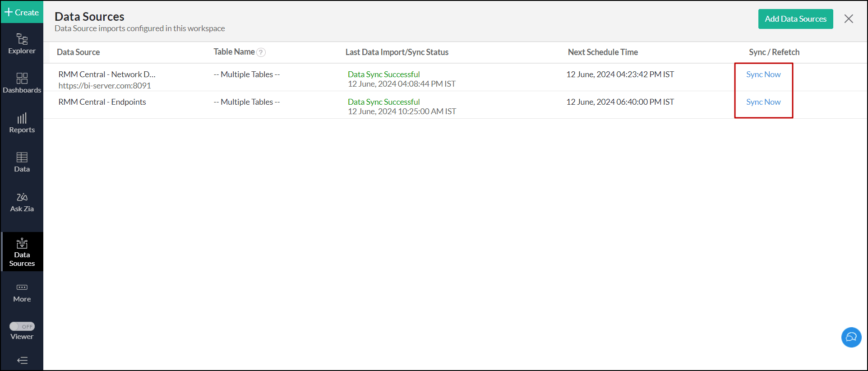
Task: Click Multiple Tables cell for RMM Central - Endpoints
Action: tap(247, 102)
